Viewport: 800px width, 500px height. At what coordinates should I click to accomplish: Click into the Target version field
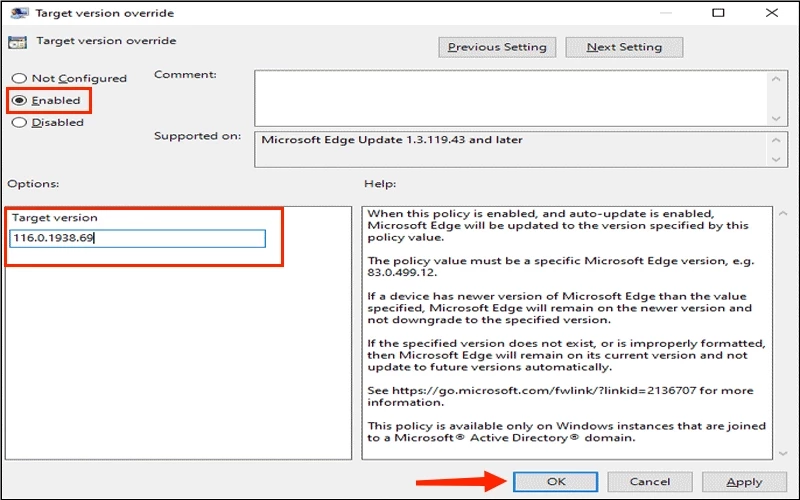click(137, 238)
